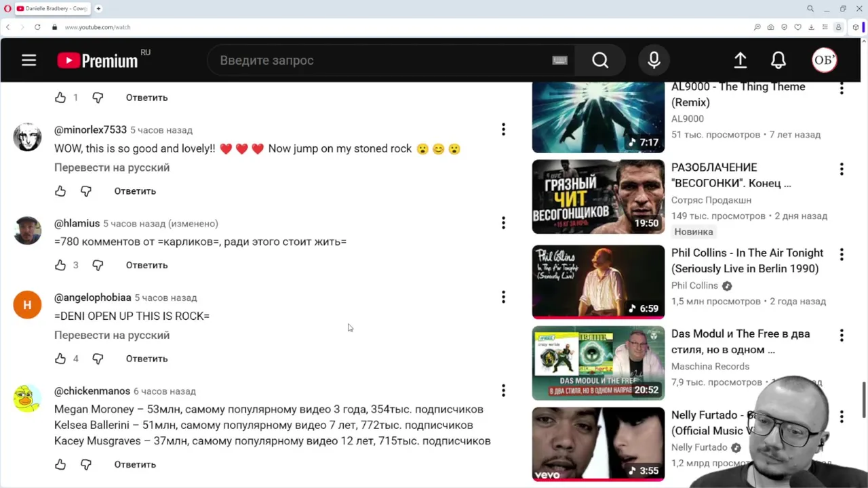Open the on-screen keyboard in search box
The height and width of the screenshot is (488, 868).
(559, 60)
